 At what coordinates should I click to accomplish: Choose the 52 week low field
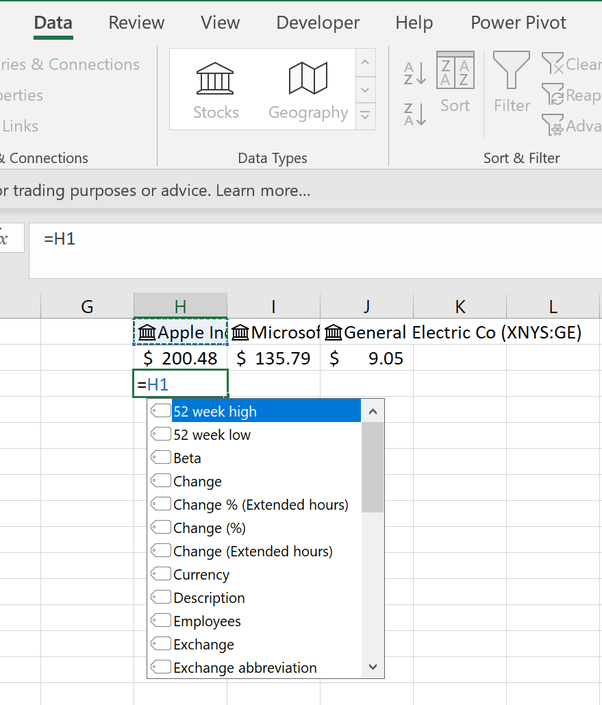tap(255, 434)
